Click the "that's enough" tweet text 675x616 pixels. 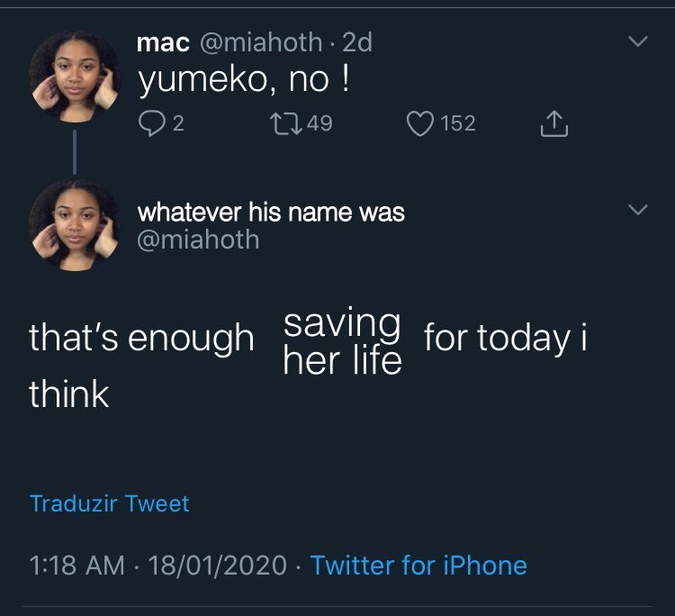pos(141,339)
